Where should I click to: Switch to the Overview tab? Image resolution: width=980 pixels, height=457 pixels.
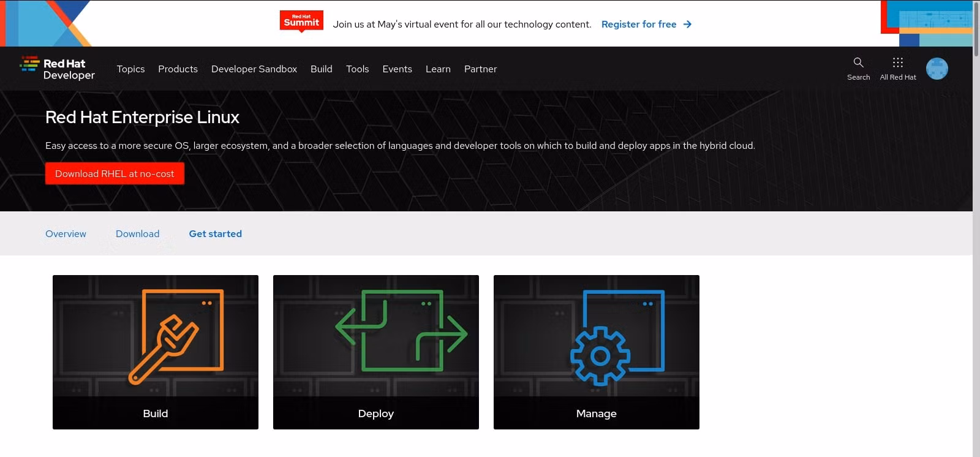pyautogui.click(x=66, y=234)
